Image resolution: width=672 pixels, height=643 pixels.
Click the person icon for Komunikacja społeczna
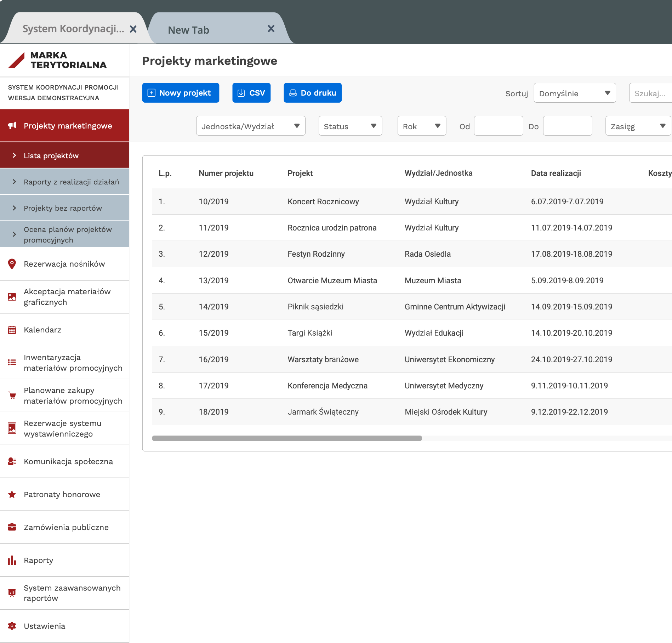point(12,461)
